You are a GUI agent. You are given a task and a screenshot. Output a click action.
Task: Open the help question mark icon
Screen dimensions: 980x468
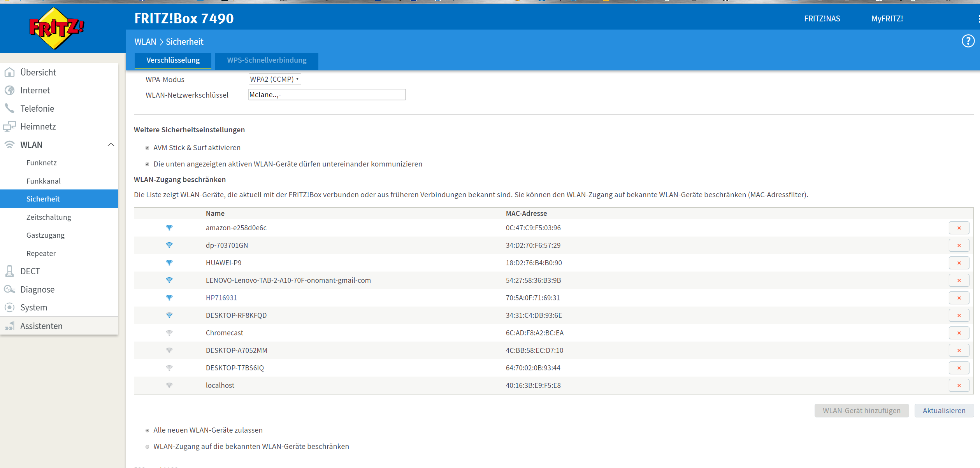coord(968,41)
